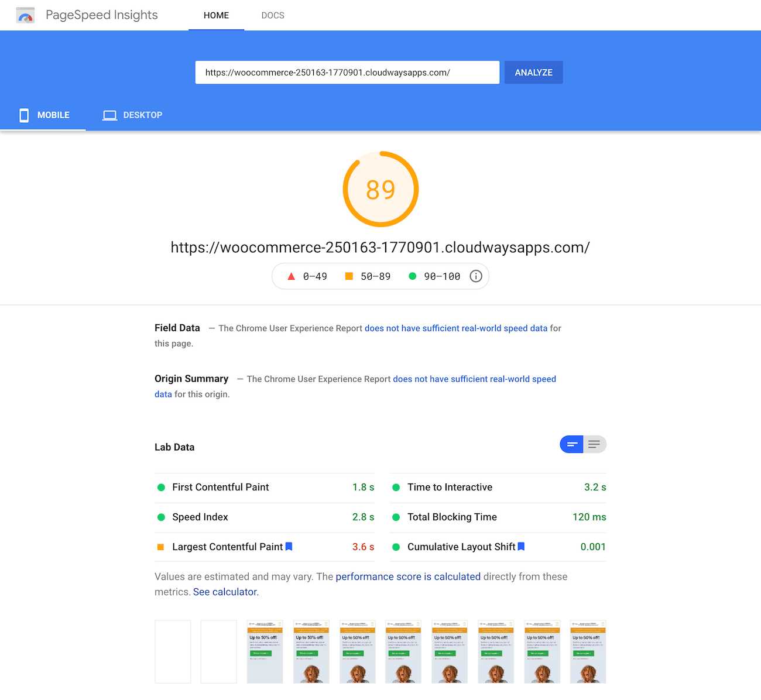Click the Cumulative Layout Shift metric label
The width and height of the screenshot is (761, 700).
coord(461,547)
